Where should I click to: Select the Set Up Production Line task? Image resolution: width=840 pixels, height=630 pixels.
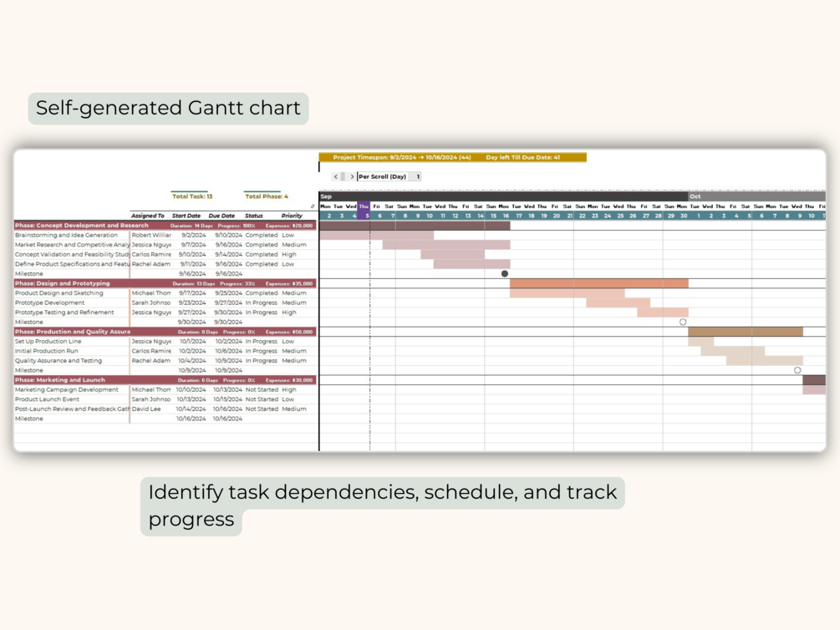[x=48, y=341]
